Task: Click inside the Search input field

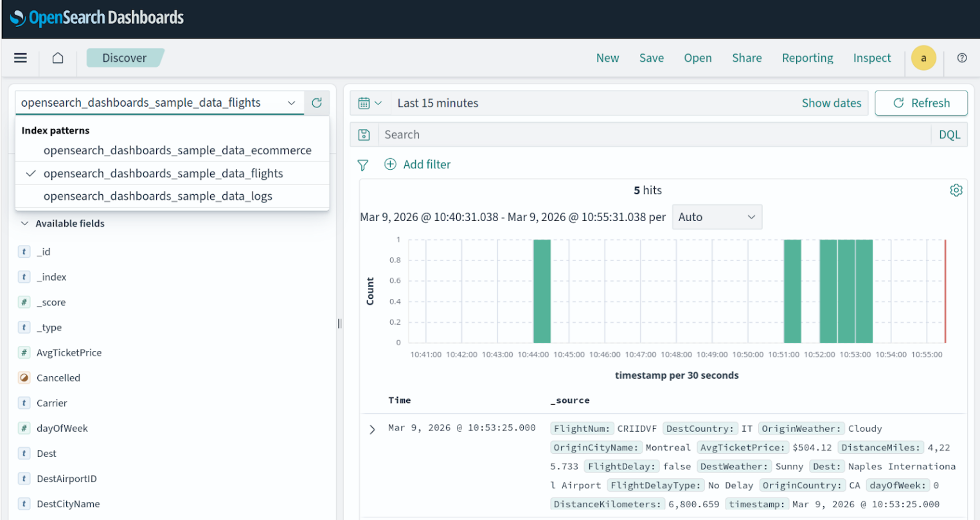Action: tap(578, 134)
